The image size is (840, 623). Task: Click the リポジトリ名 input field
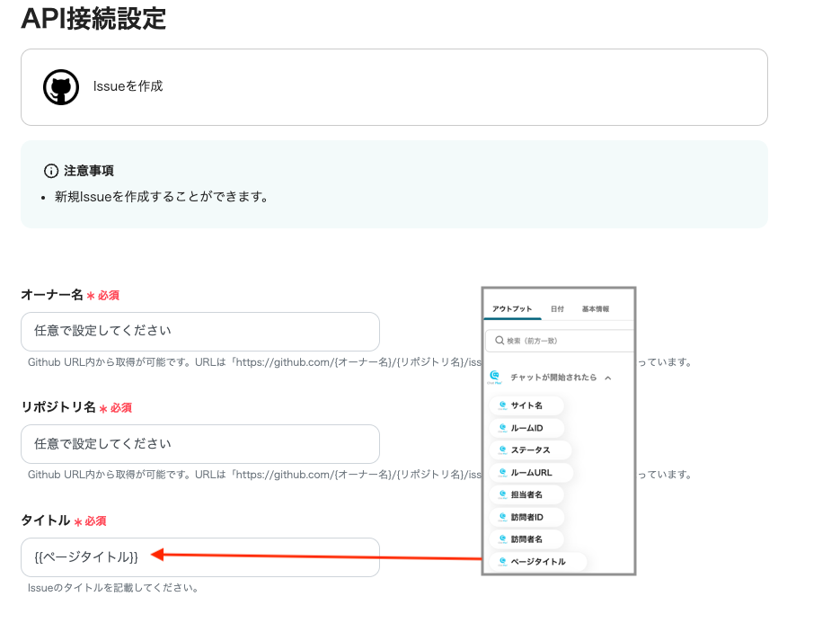(200, 444)
